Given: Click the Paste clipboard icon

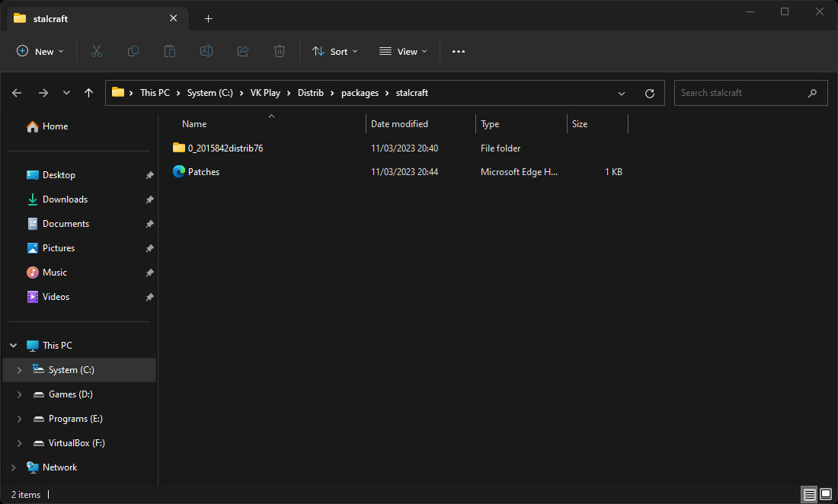Looking at the screenshot, I should click(x=169, y=51).
